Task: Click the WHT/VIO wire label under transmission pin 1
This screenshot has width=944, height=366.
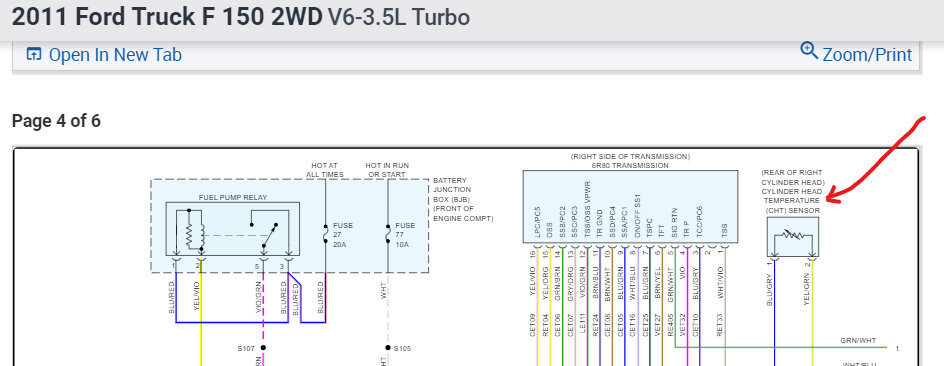Action: tap(719, 283)
